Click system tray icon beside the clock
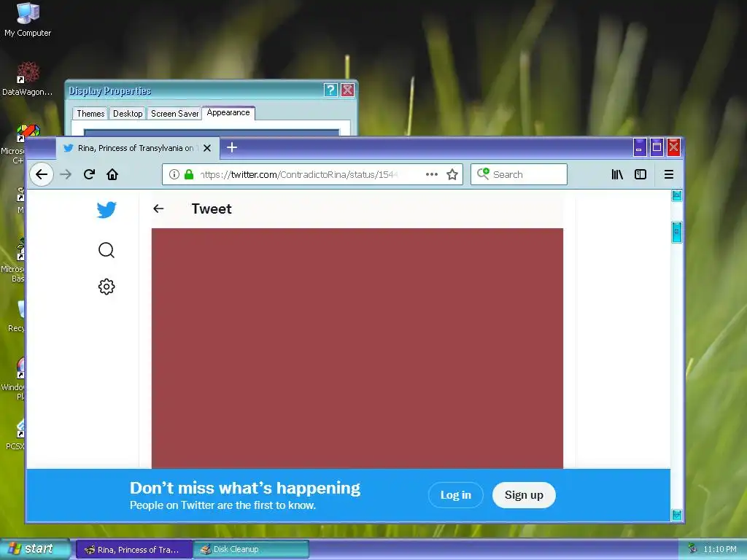The image size is (747, 560). (x=692, y=548)
